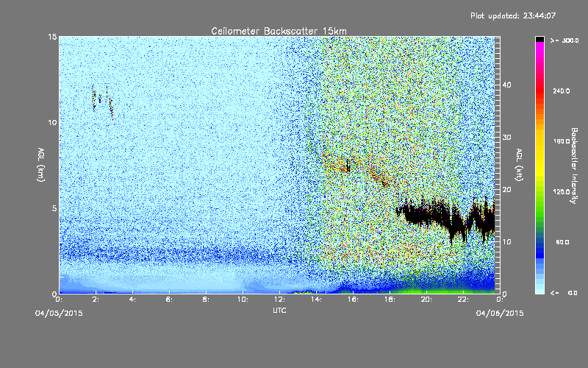Select the "14:" hour tick label
Viewport: 588px width, 368px height.
316,300
